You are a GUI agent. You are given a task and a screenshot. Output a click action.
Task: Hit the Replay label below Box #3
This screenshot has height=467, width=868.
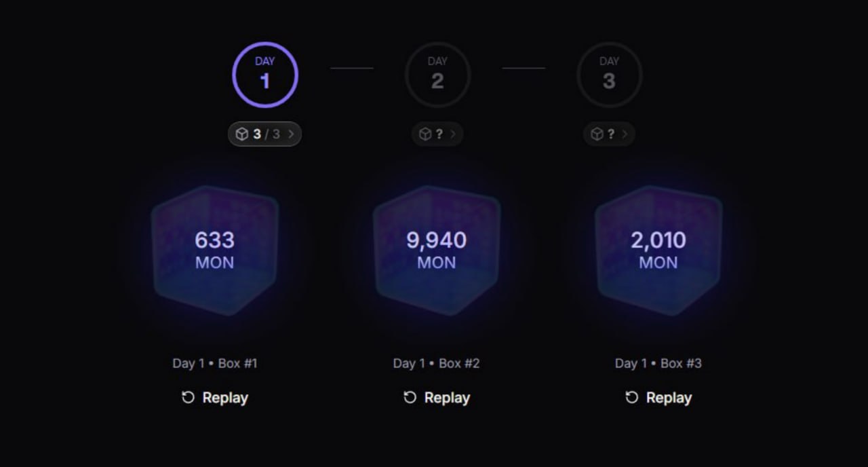668,398
